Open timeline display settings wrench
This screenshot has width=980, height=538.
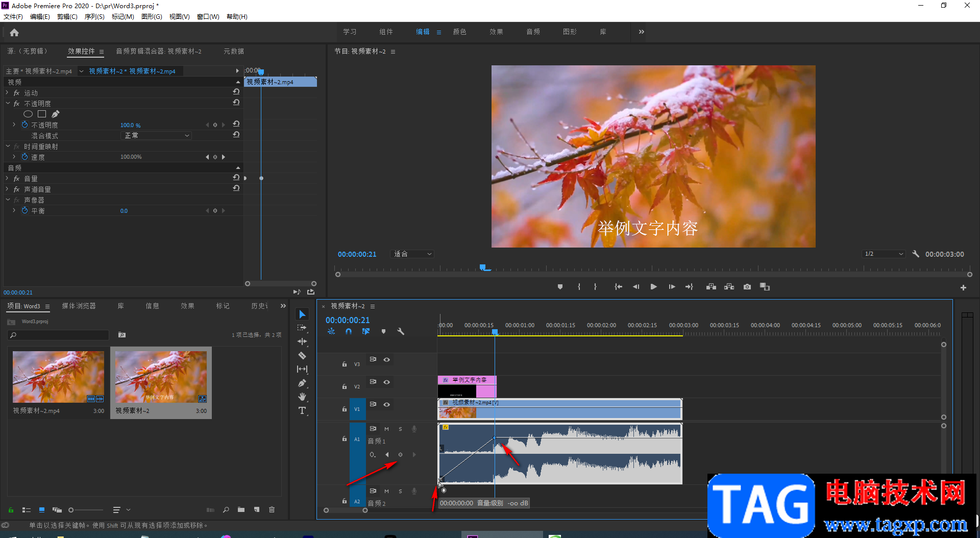coord(401,331)
